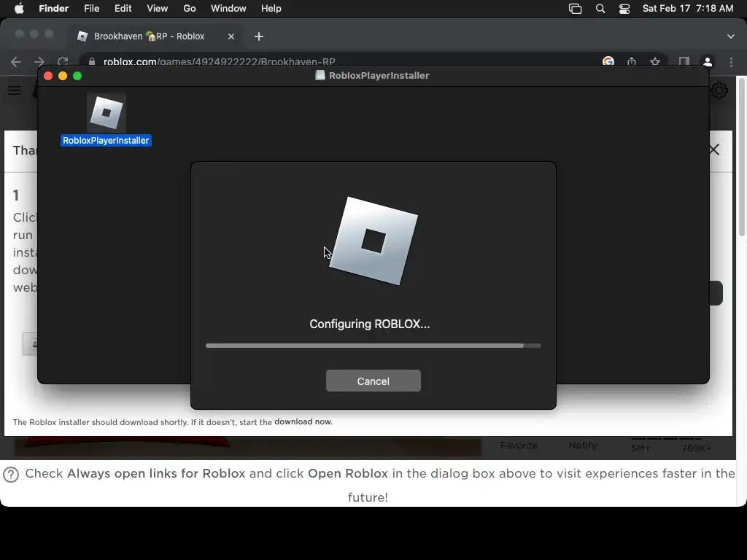Close the Brookhaven RP browser tab
Image resolution: width=747 pixels, height=560 pixels.
pyautogui.click(x=231, y=36)
